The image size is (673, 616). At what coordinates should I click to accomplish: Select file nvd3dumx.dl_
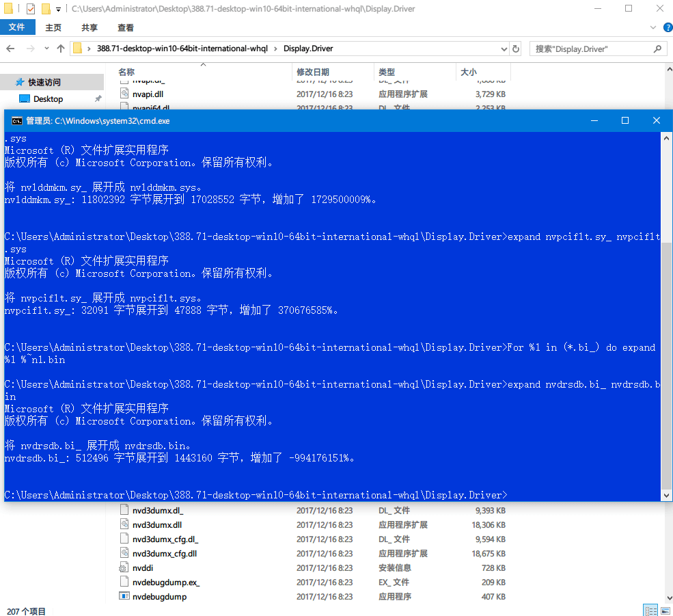(x=158, y=510)
